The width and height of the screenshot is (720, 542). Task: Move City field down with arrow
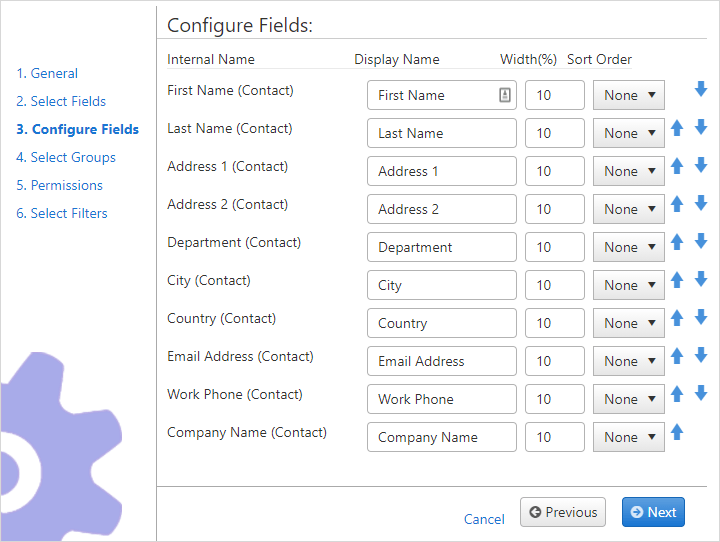click(701, 279)
